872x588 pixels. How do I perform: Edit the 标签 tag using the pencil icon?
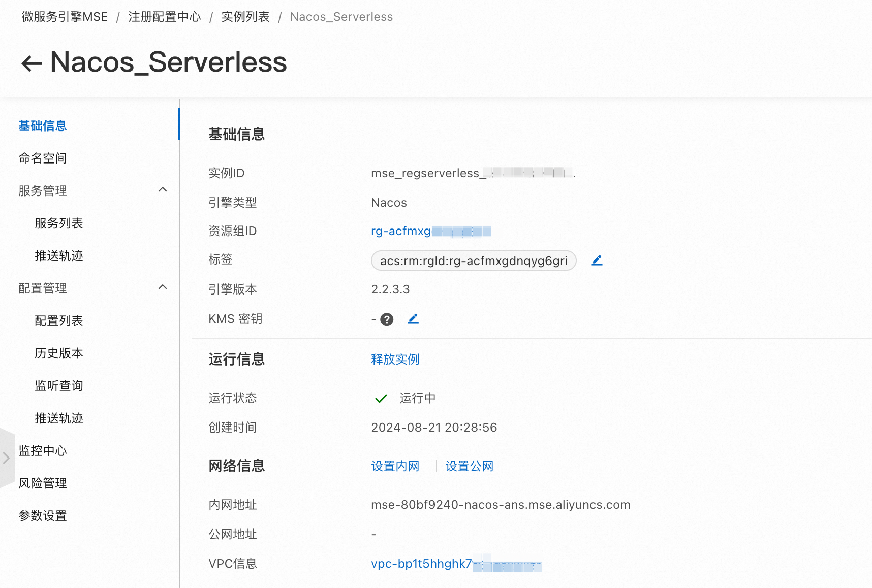[x=597, y=260]
